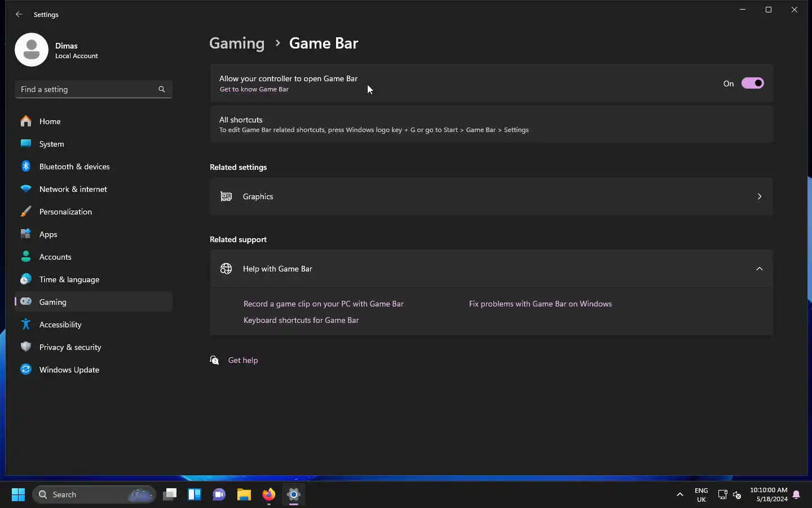Focus the Find a setting search box
Screen dimensions: 812x508
pos(94,89)
